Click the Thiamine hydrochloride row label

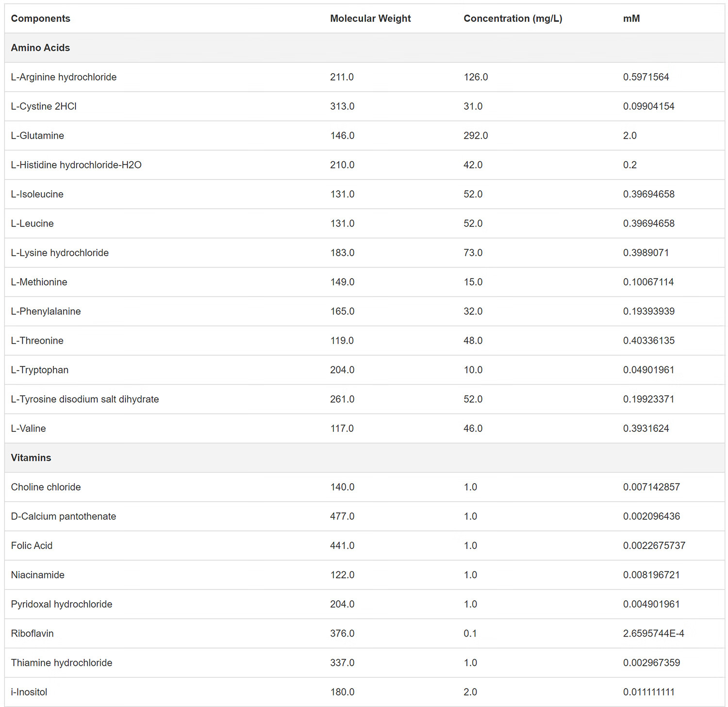[x=62, y=663]
